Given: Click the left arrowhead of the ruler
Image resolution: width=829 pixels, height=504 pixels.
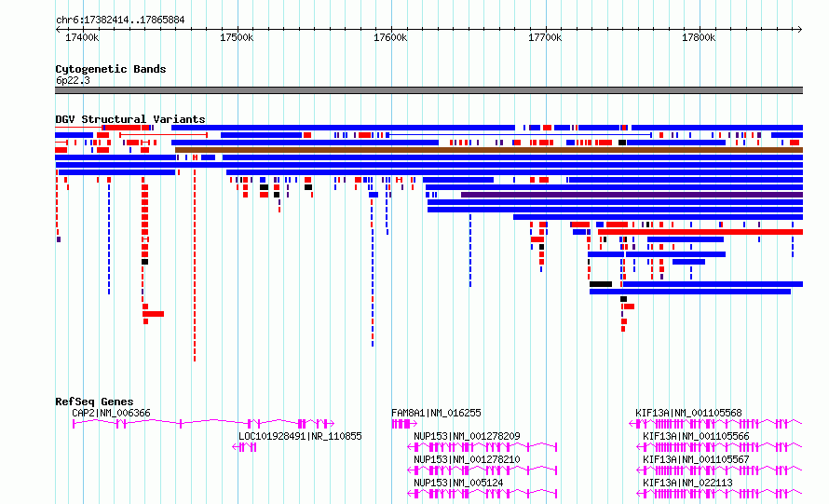Looking at the screenshot, I should (58, 30).
